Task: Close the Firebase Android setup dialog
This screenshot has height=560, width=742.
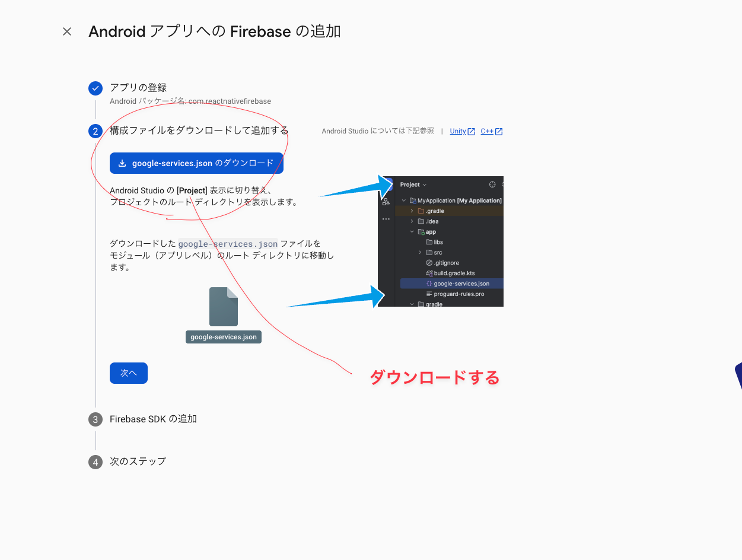Action: pyautogui.click(x=67, y=31)
